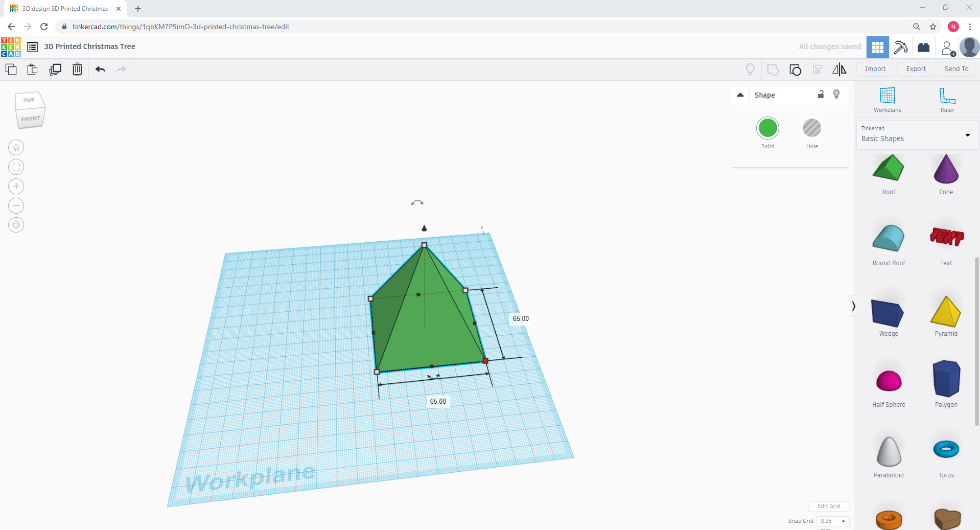Lock the selected shape
This screenshot has width=980, height=530.
click(821, 95)
